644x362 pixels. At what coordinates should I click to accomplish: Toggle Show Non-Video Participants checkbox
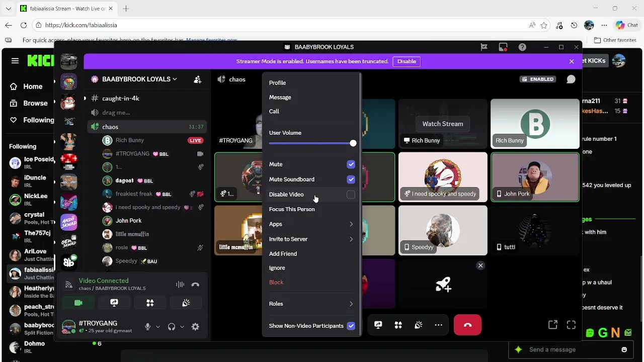click(351, 326)
